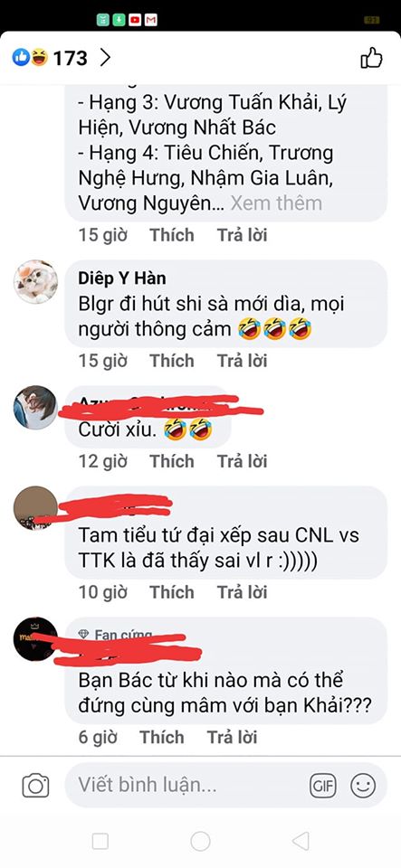
Task: Reply to Diệp Y Hàn's comment
Action: tap(242, 361)
